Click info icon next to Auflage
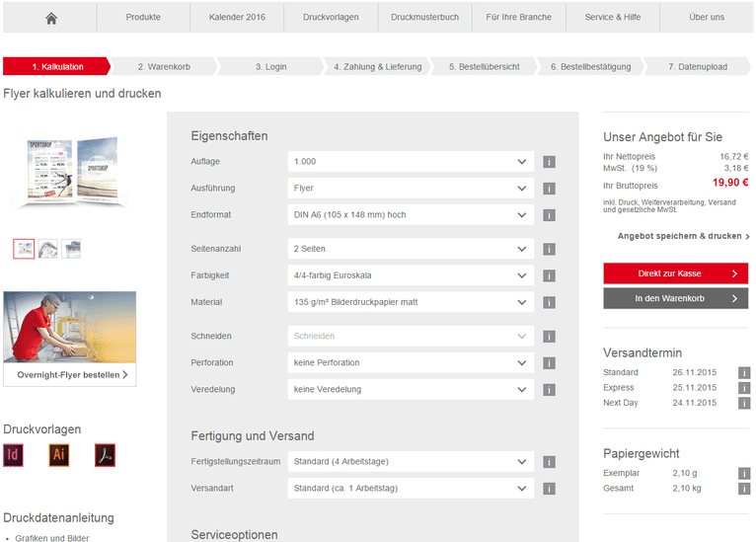 pos(549,162)
